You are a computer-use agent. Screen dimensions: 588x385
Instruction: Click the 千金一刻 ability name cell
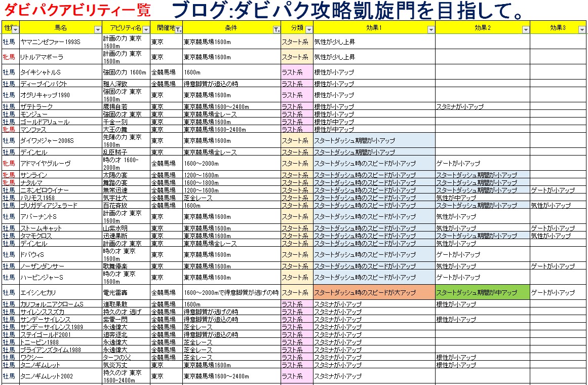coord(126,122)
